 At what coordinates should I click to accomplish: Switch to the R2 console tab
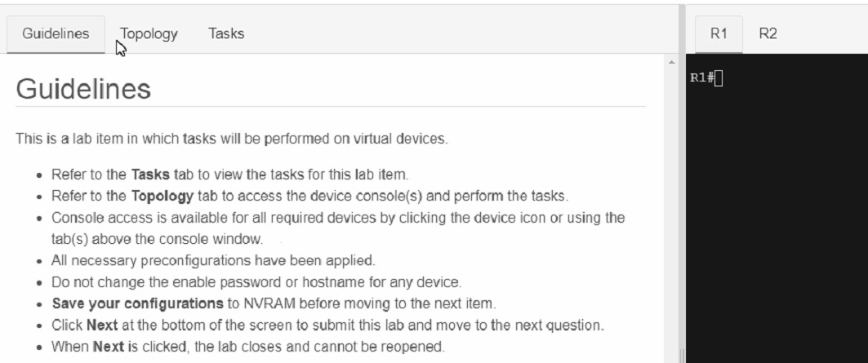pos(768,33)
